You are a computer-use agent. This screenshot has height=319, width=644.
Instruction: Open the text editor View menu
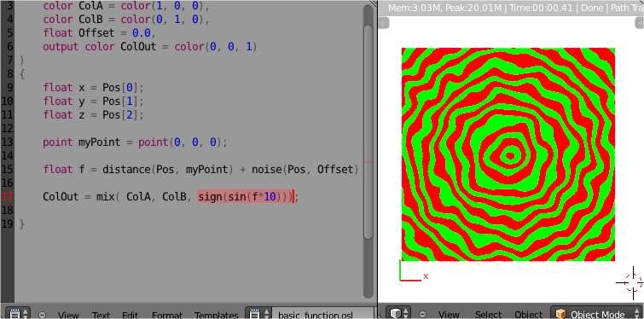click(x=68, y=315)
